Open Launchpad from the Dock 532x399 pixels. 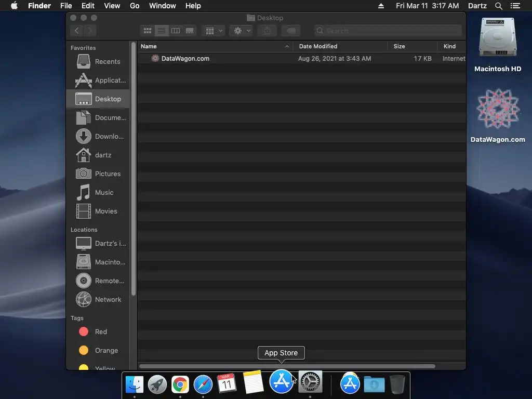(157, 384)
